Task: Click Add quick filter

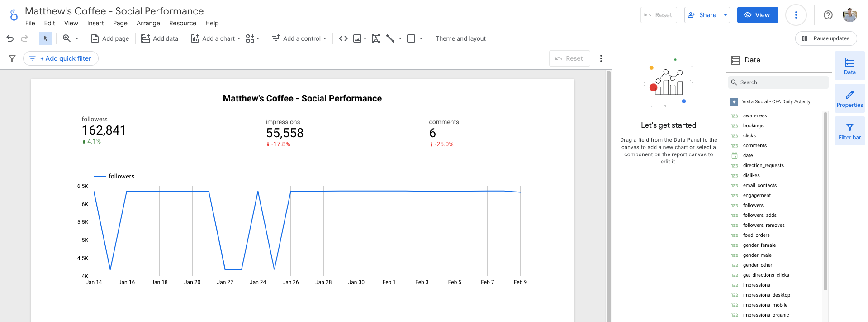Action: tap(61, 58)
